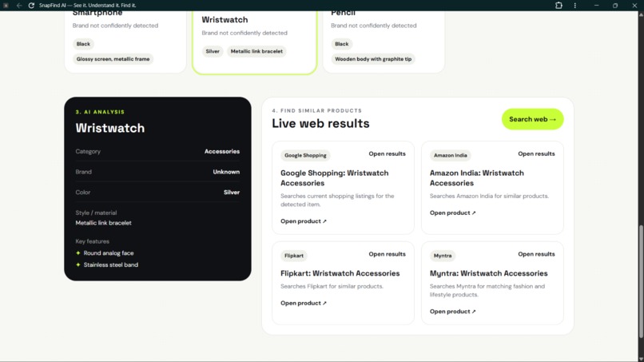Click the Flipkart source tag
Image resolution: width=644 pixels, height=362 pixels.
click(x=294, y=256)
